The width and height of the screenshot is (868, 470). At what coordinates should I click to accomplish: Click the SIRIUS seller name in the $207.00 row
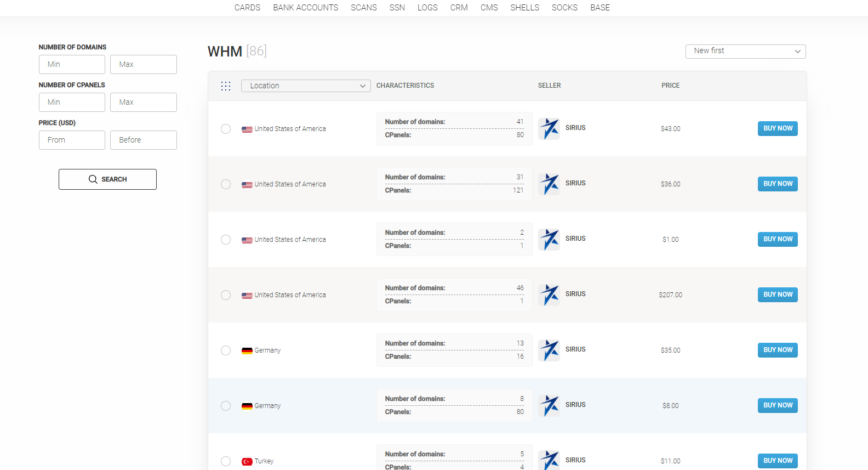[x=575, y=294]
